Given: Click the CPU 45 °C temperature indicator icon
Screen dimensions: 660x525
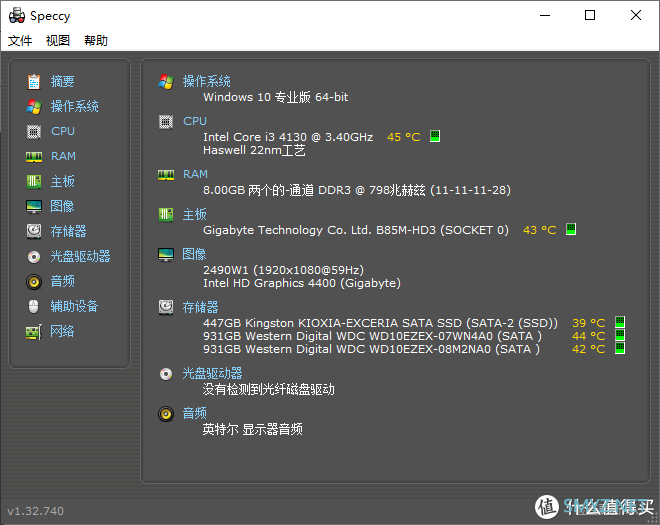Looking at the screenshot, I should 435,136.
